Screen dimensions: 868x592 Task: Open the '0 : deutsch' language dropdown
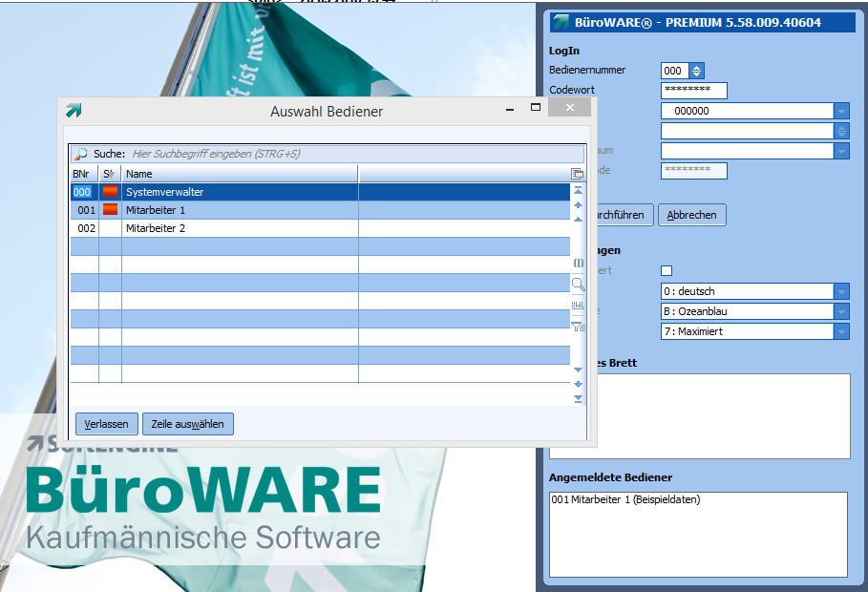coord(841,291)
